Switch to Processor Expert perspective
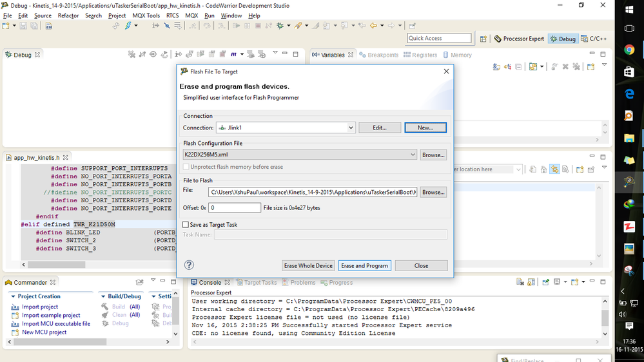Image resolution: width=644 pixels, height=362 pixels. (x=519, y=39)
